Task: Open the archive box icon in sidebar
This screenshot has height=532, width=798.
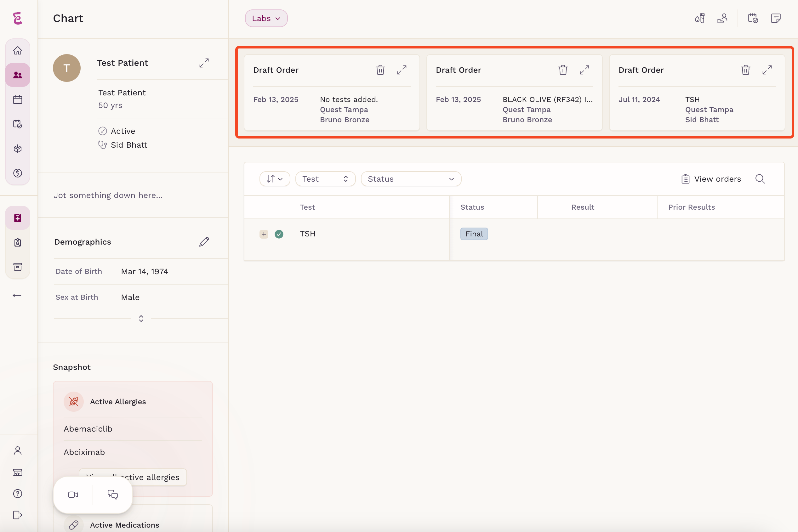Action: coord(18,267)
